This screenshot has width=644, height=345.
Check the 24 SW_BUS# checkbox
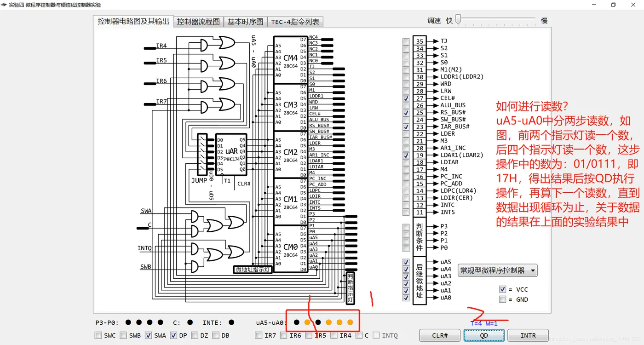406,120
